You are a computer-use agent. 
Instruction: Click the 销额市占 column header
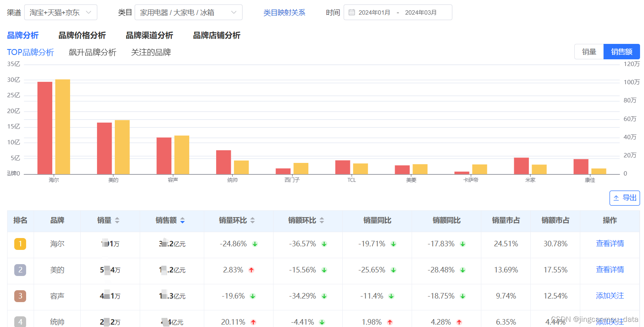[555, 220]
